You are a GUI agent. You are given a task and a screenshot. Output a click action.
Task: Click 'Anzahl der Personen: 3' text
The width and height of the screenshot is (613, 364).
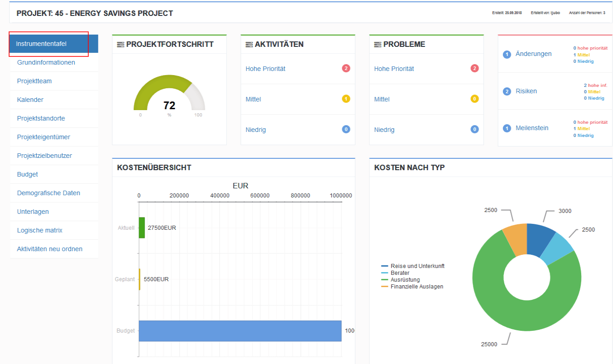(x=587, y=13)
